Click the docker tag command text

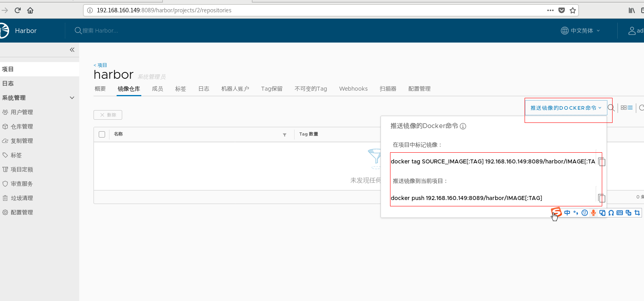493,161
